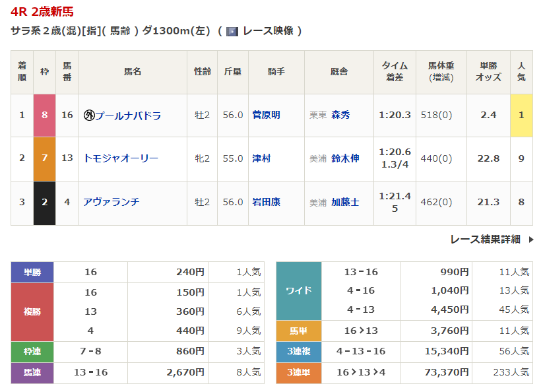This screenshot has height=392, width=543.
Task: Open trainer 鈴木伸 profile
Action: (x=345, y=158)
